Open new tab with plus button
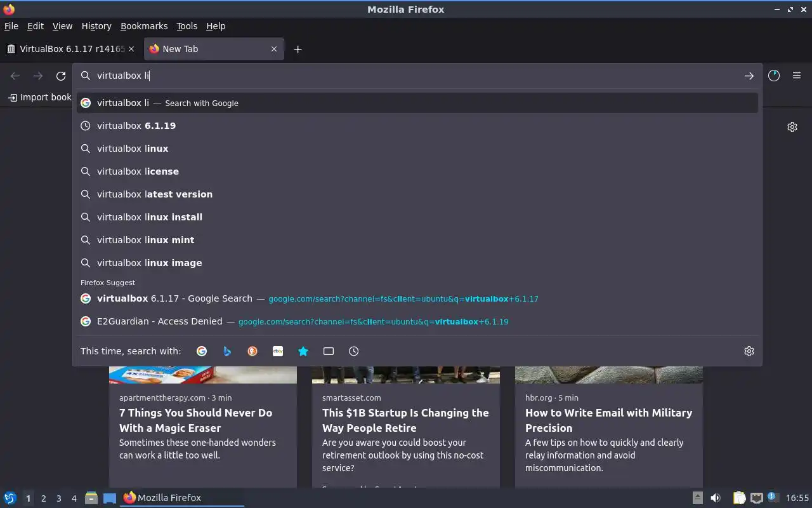812x508 pixels. [x=298, y=49]
